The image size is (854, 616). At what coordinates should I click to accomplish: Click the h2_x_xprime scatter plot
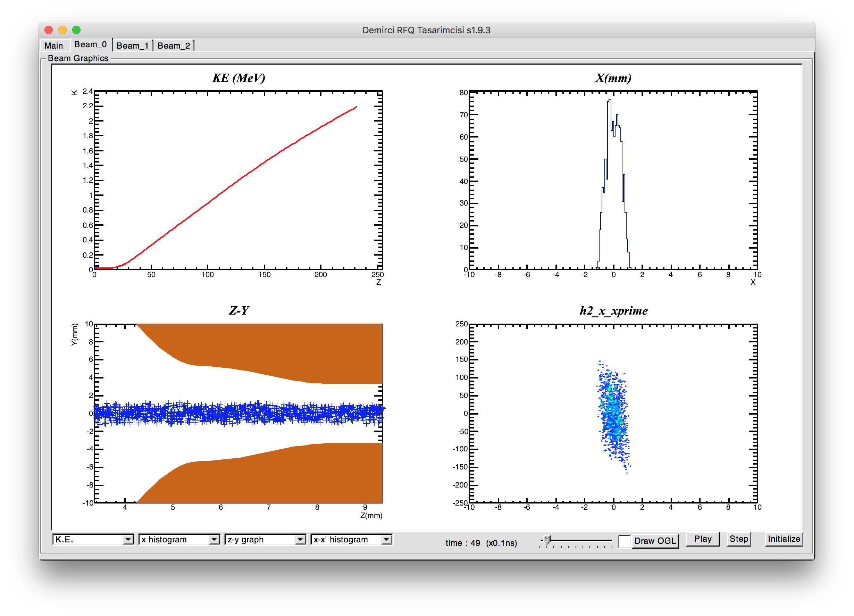click(613, 413)
